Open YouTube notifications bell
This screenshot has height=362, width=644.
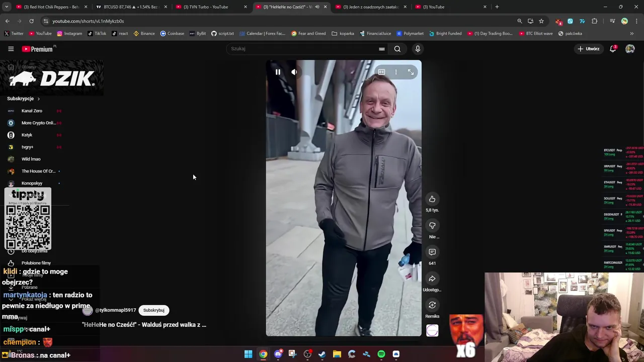click(x=613, y=49)
